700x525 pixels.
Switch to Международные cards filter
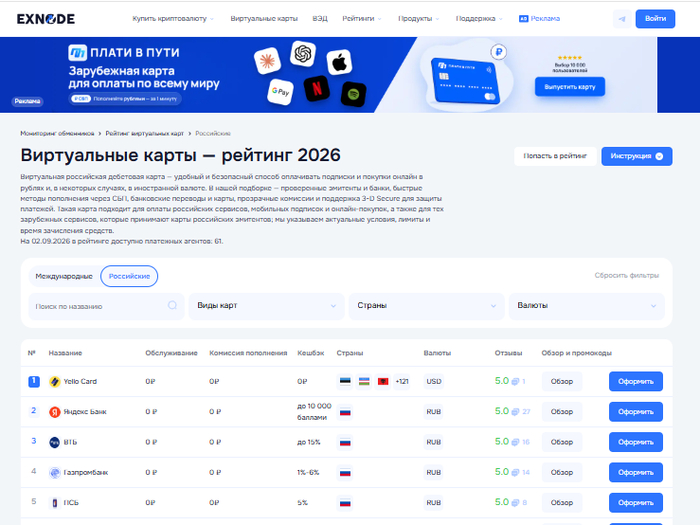(64, 276)
